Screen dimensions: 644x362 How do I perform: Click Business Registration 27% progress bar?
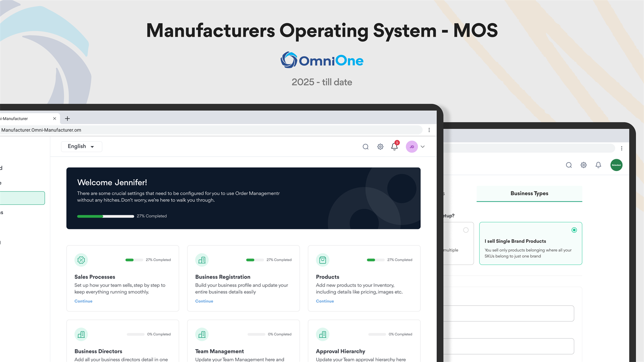click(x=255, y=260)
